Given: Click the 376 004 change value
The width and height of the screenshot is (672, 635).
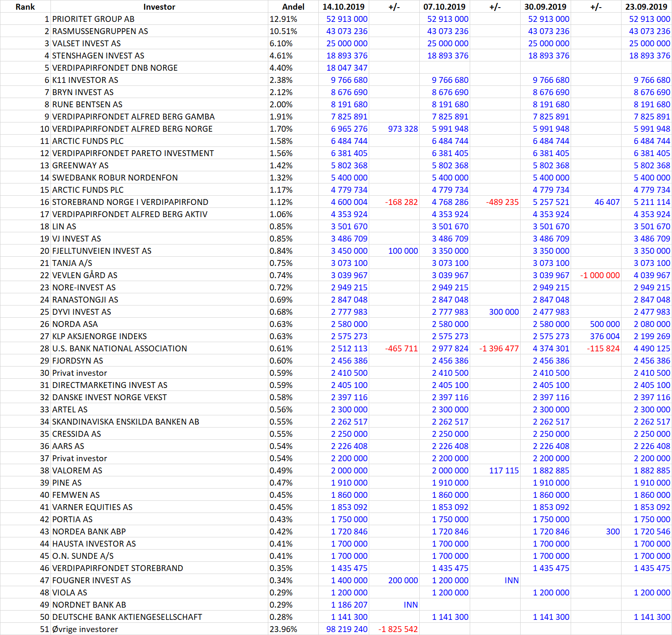Looking at the screenshot, I should pyautogui.click(x=605, y=336).
